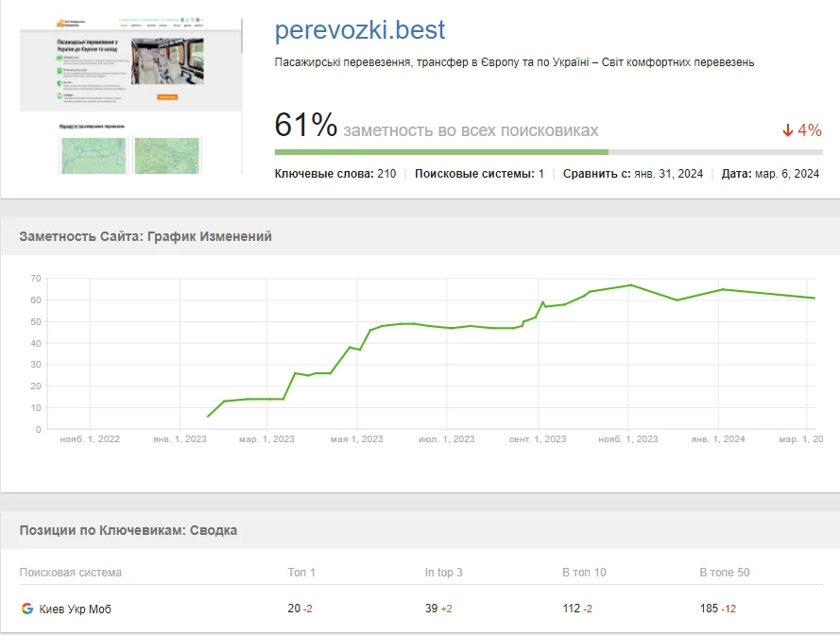Click the 'сент. 1, 2023' axis label
Screen dimensions: 840x635
pyautogui.click(x=538, y=438)
